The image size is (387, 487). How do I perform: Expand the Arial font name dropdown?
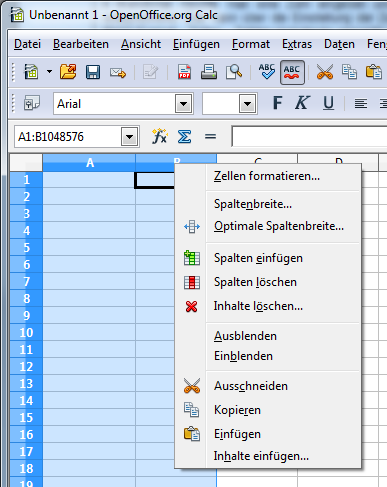pos(183,104)
